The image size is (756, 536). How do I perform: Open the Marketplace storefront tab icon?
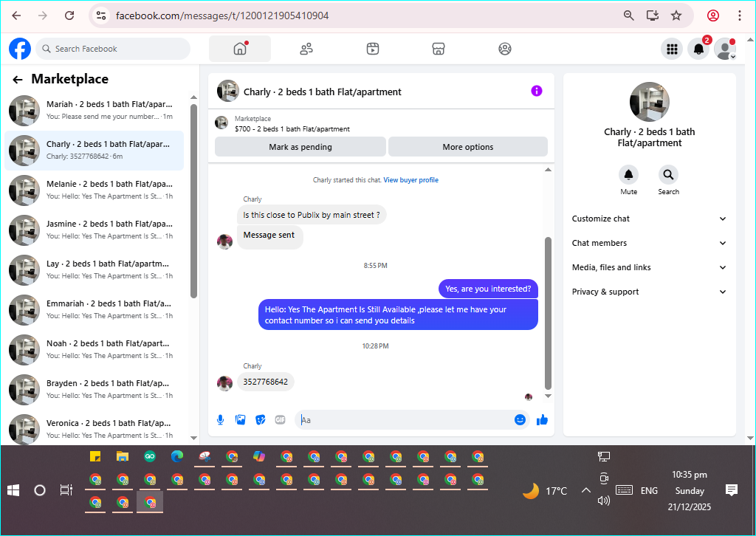pyautogui.click(x=439, y=49)
